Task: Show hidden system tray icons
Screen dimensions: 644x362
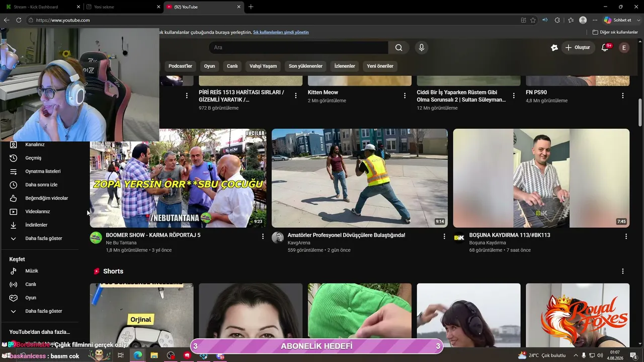Action: click(x=576, y=355)
